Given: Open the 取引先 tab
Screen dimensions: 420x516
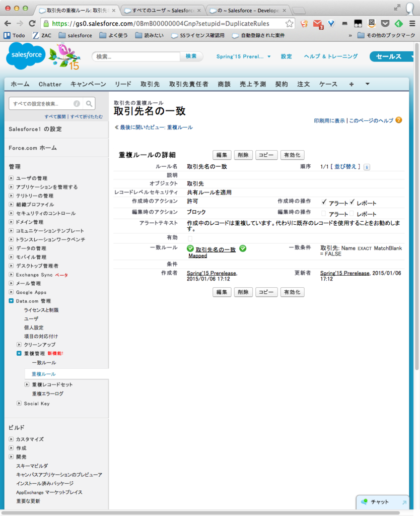Looking at the screenshot, I should (x=150, y=84).
